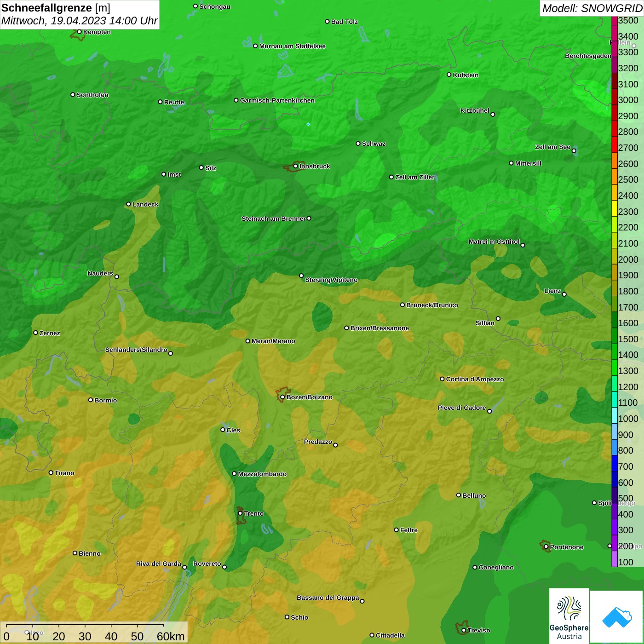Viewport: 644px width, 644px height.
Task: Click the Schio city marker
Action: (x=287, y=617)
